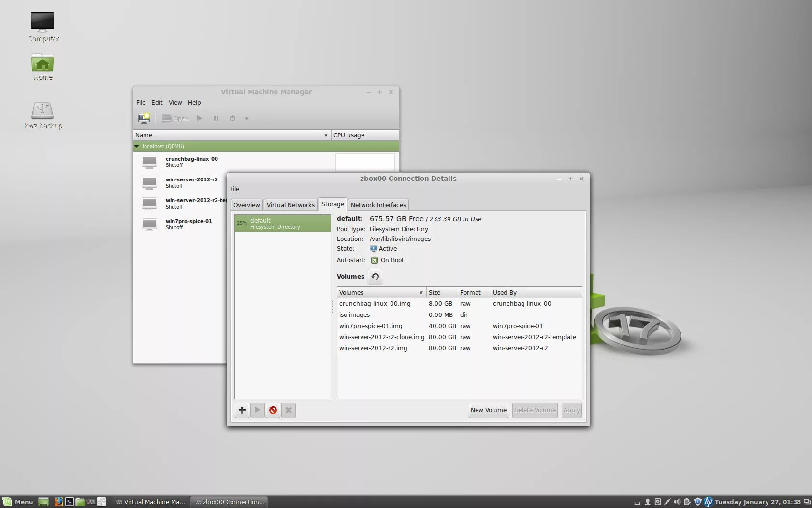812x508 pixels.
Task: Click the Delete Volume button
Action: click(x=535, y=410)
